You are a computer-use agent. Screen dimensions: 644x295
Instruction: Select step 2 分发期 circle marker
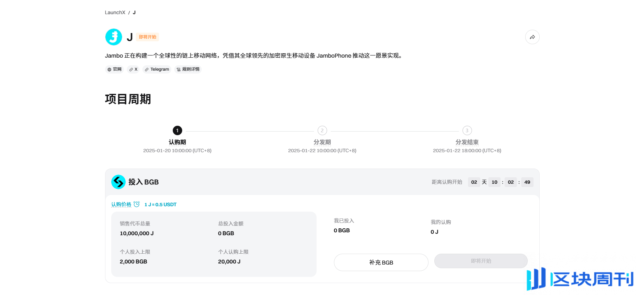point(322,130)
